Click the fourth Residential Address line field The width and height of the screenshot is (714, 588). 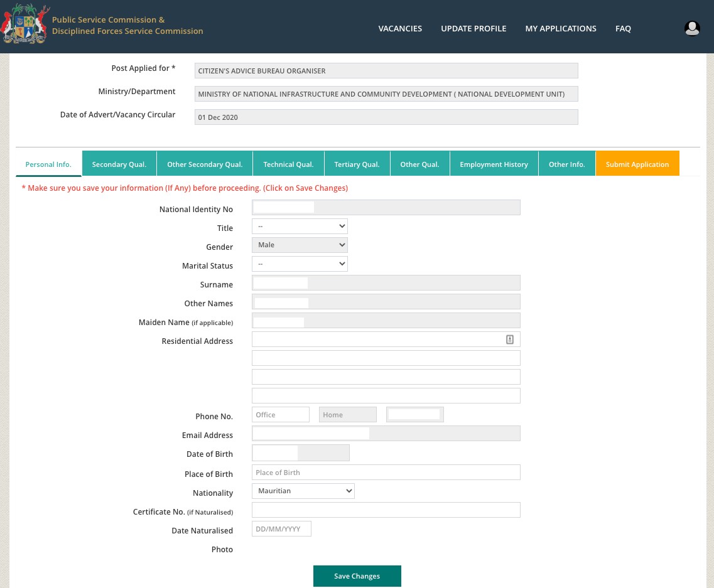(x=386, y=395)
